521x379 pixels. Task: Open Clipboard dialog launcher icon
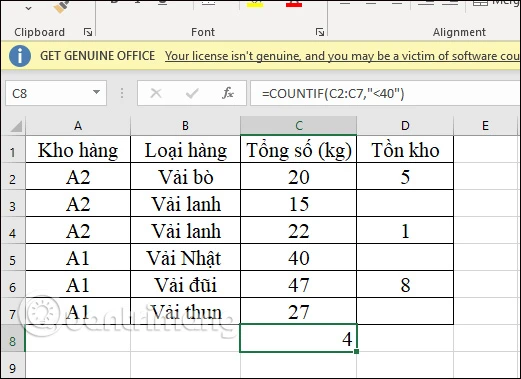point(88,32)
